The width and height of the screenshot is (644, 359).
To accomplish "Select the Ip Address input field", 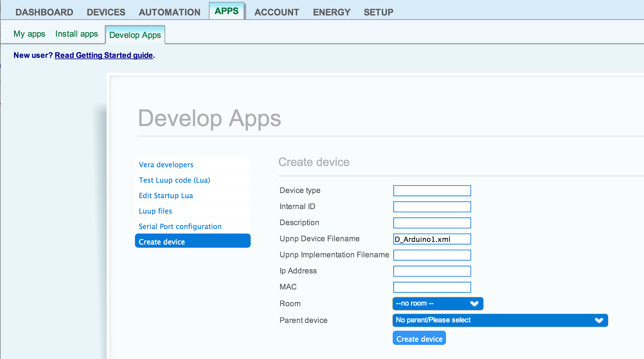I will (x=432, y=271).
